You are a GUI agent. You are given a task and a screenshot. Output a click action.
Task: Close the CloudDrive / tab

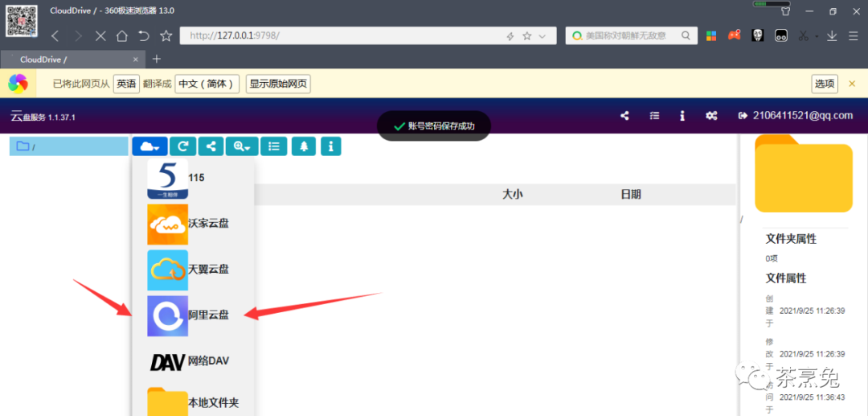[x=136, y=60]
